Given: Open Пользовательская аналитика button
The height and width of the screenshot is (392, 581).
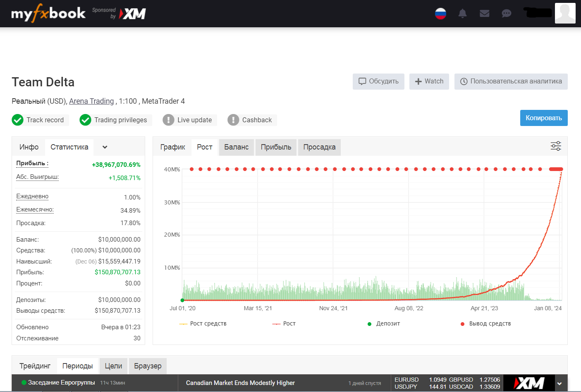Looking at the screenshot, I should tap(511, 81).
